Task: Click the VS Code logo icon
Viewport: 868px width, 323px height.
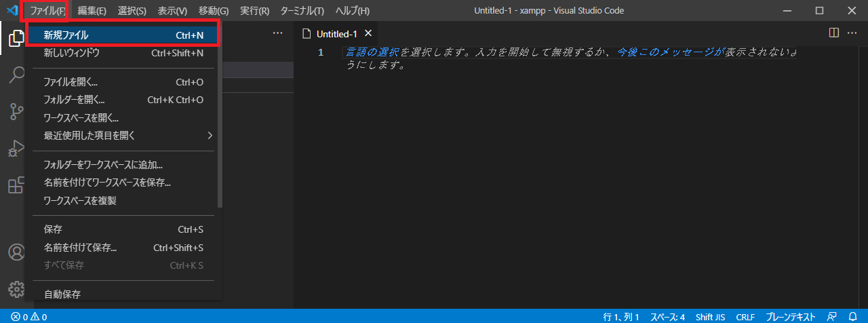Action: pyautogui.click(x=12, y=10)
